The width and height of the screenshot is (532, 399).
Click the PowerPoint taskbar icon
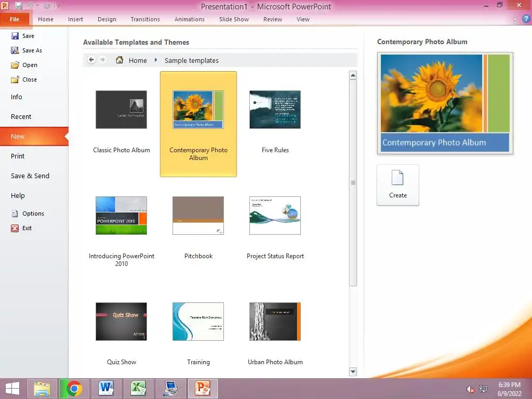click(203, 389)
